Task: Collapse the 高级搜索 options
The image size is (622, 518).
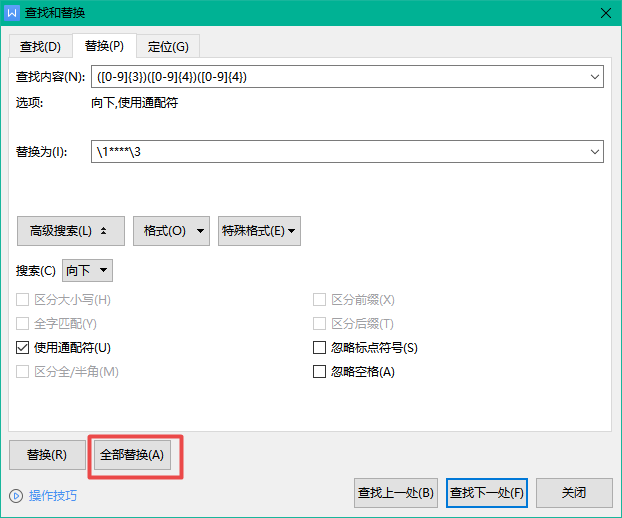Action: click(70, 230)
